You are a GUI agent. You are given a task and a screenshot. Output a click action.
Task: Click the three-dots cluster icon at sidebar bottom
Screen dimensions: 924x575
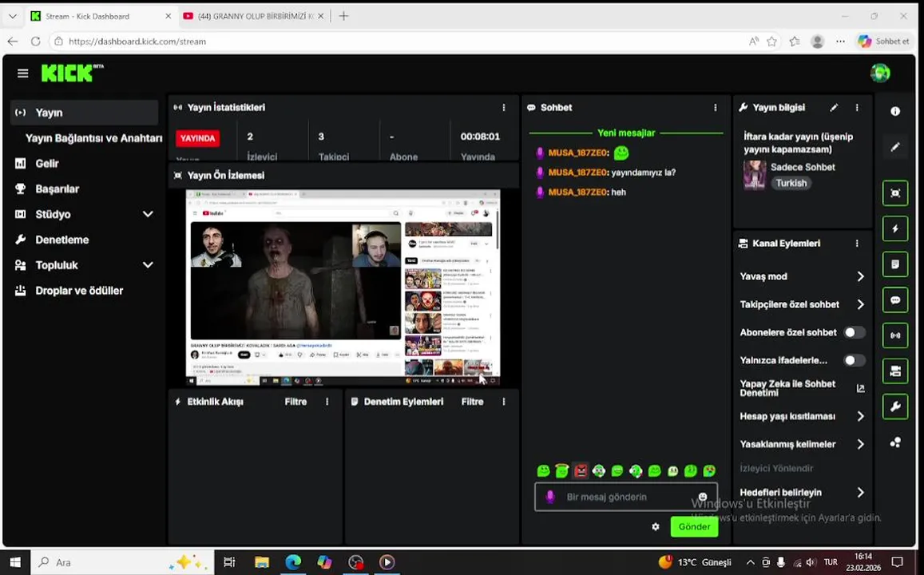click(895, 442)
